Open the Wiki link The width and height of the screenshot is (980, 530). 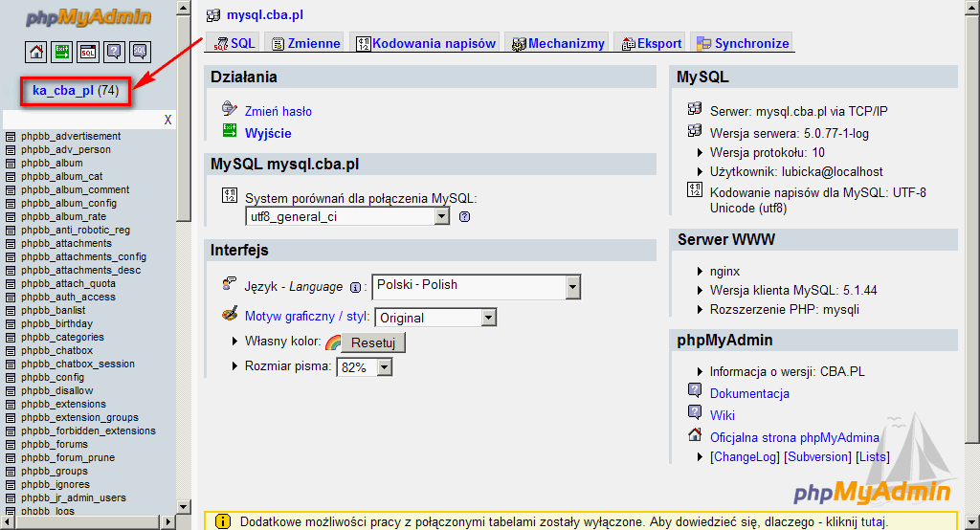(x=722, y=415)
